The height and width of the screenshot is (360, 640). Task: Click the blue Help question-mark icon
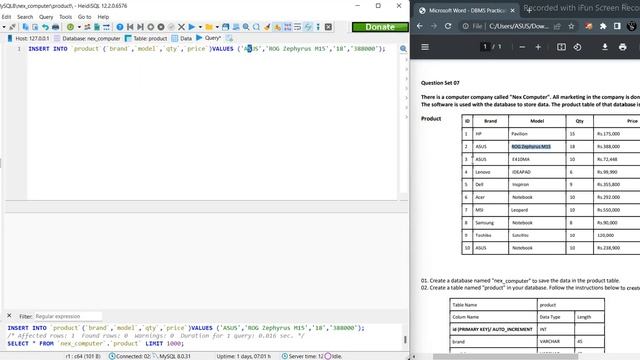click(x=120, y=27)
